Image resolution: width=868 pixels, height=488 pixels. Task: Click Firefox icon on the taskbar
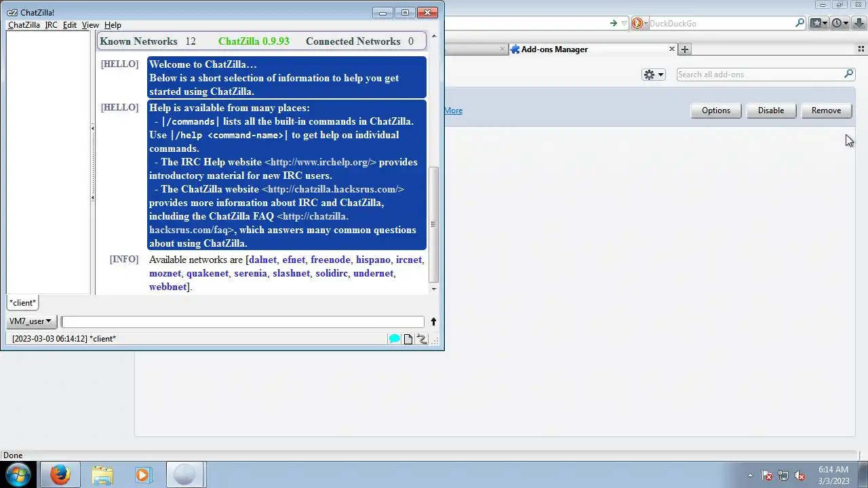coord(60,474)
